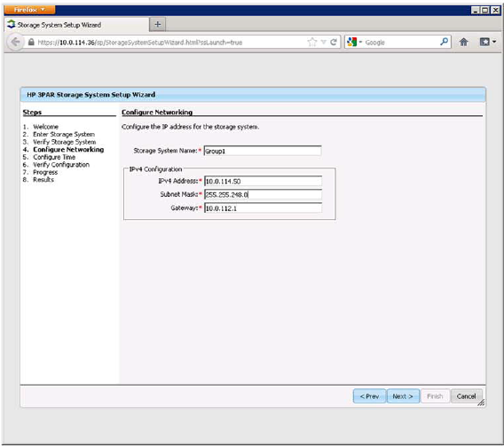The height and width of the screenshot is (446, 504).
Task: Reload the page with the refresh icon
Action: click(x=334, y=42)
